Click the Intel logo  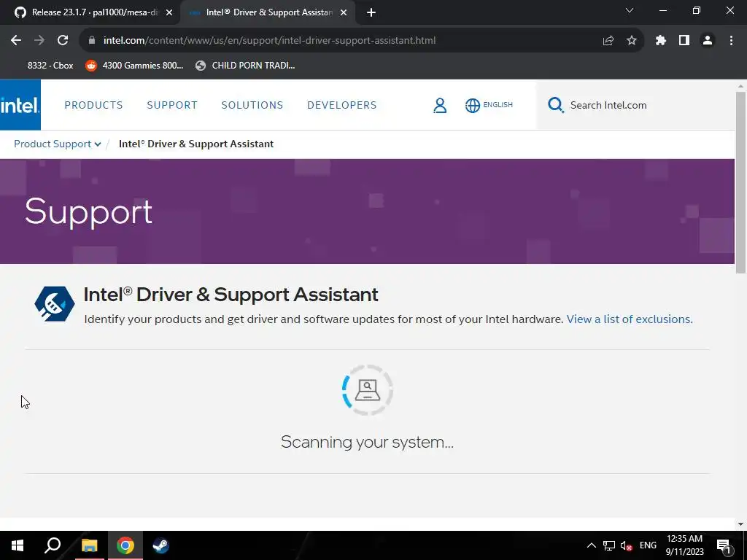tap(20, 105)
